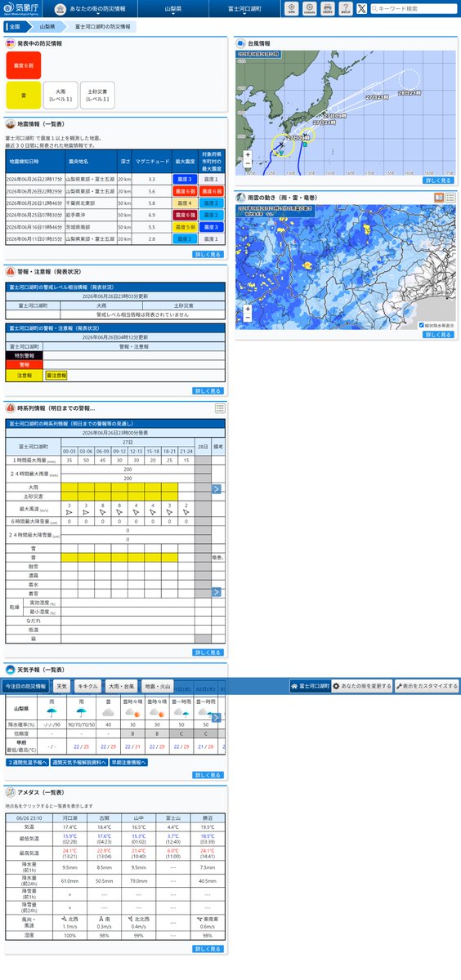461x980 pixels.
Task: Click the 大雨 [レベル1] tile
Action: click(x=61, y=95)
